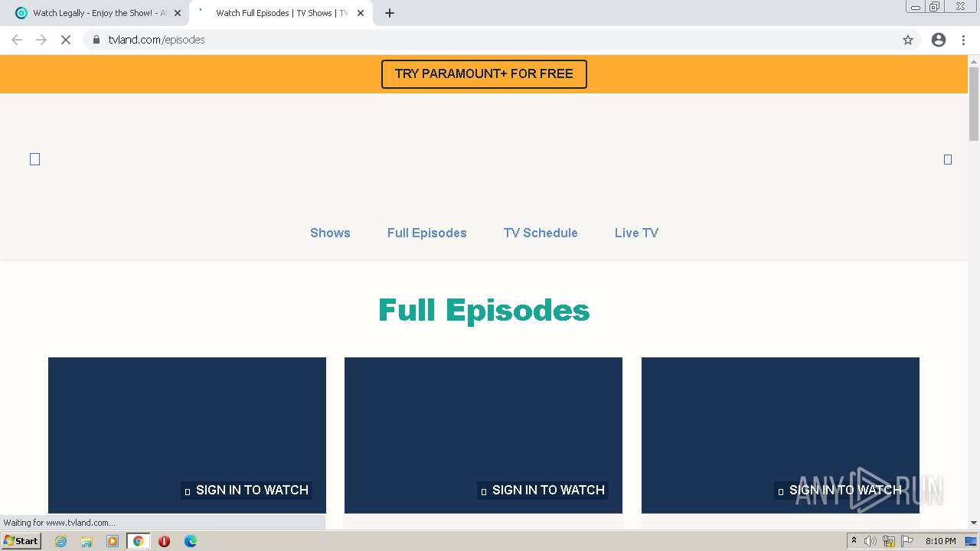Open the TV Schedule link
This screenshot has height=551, width=980.
click(x=541, y=233)
